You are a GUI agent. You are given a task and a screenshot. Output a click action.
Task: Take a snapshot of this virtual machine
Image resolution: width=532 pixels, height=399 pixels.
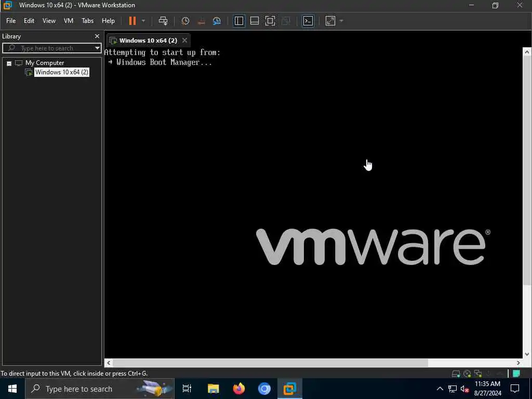pyautogui.click(x=185, y=21)
